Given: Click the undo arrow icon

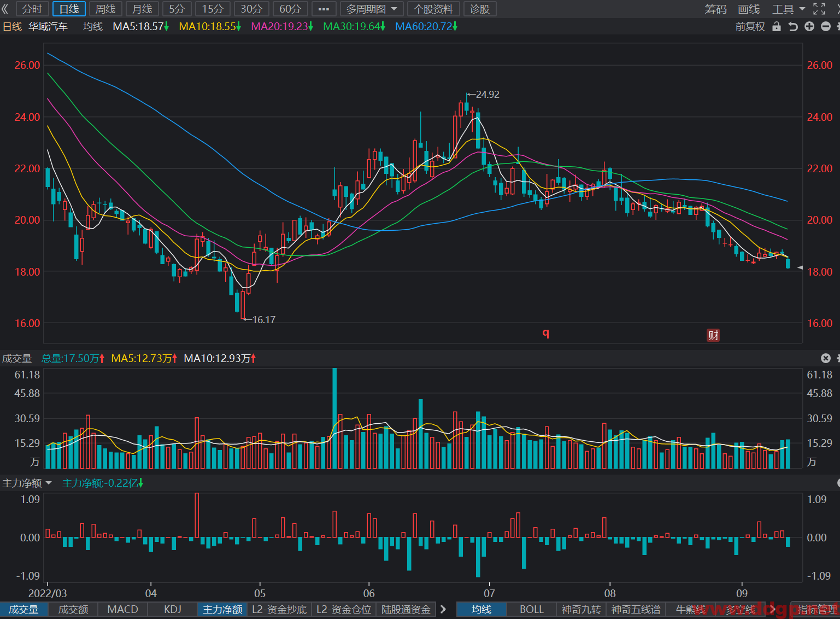Looking at the screenshot, I should [x=793, y=26].
